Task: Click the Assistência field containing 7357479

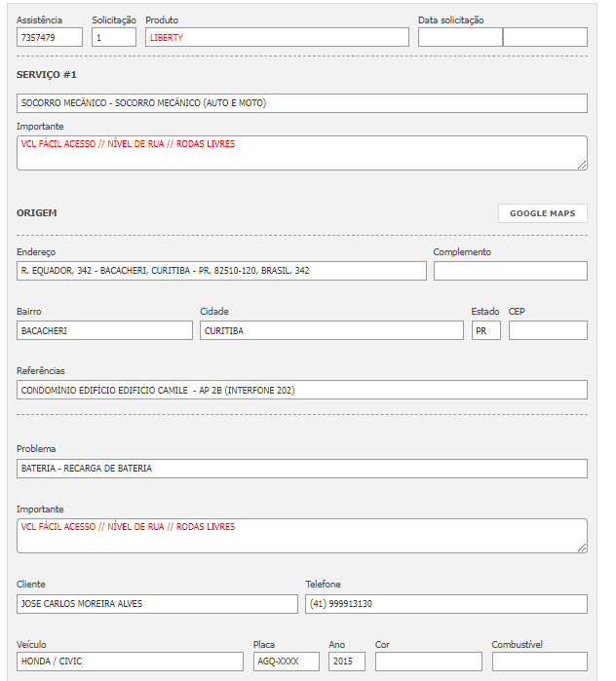Action: [50, 37]
